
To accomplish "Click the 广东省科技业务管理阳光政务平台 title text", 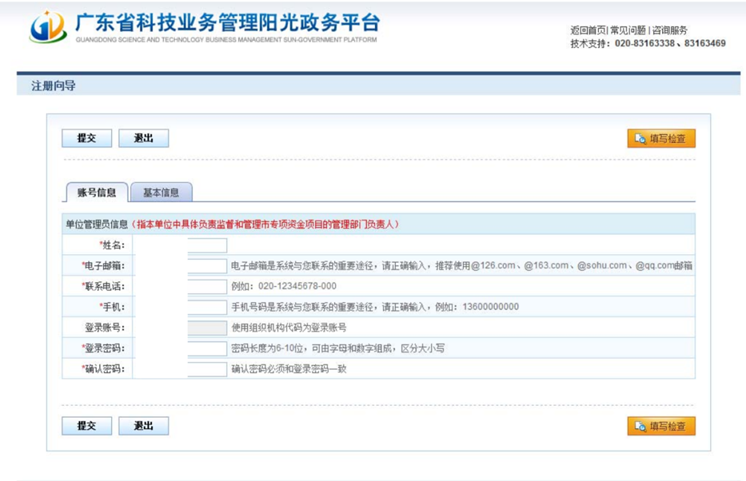I will [x=226, y=22].
